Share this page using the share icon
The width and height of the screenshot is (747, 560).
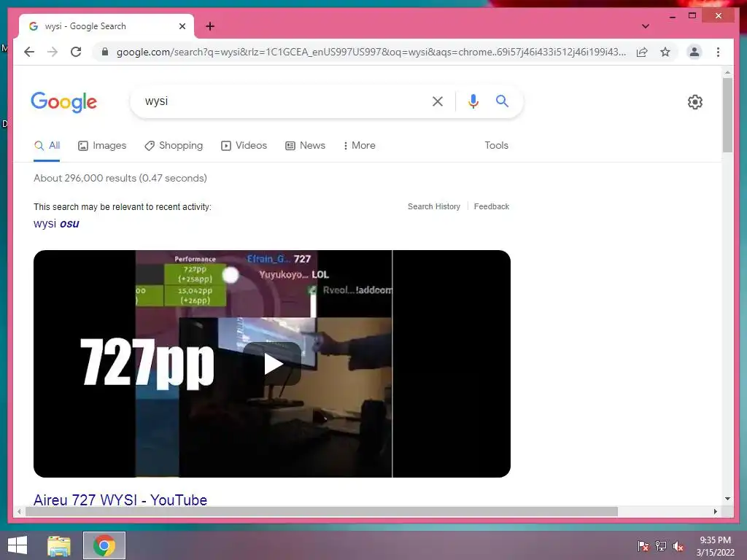[642, 52]
